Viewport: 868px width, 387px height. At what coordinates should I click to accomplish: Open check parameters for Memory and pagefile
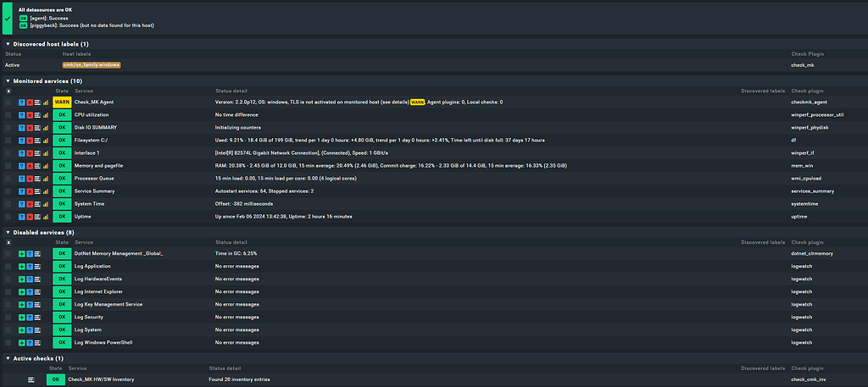click(38, 165)
